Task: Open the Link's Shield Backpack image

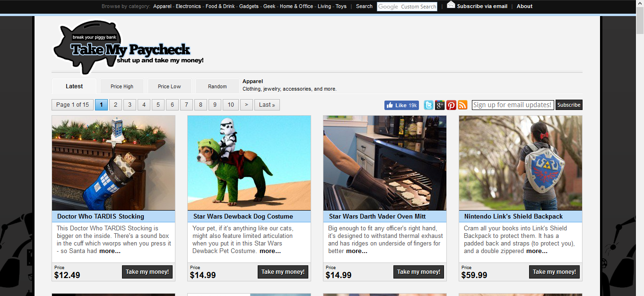Action: (521, 163)
